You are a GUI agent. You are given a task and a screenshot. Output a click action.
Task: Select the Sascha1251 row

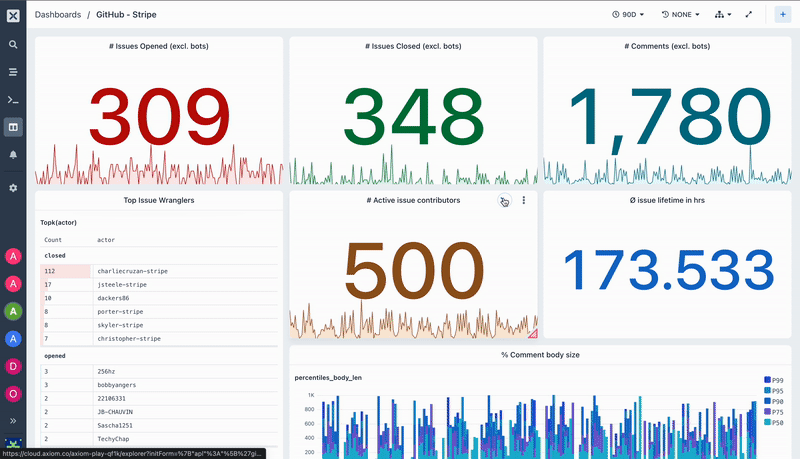pos(159,425)
